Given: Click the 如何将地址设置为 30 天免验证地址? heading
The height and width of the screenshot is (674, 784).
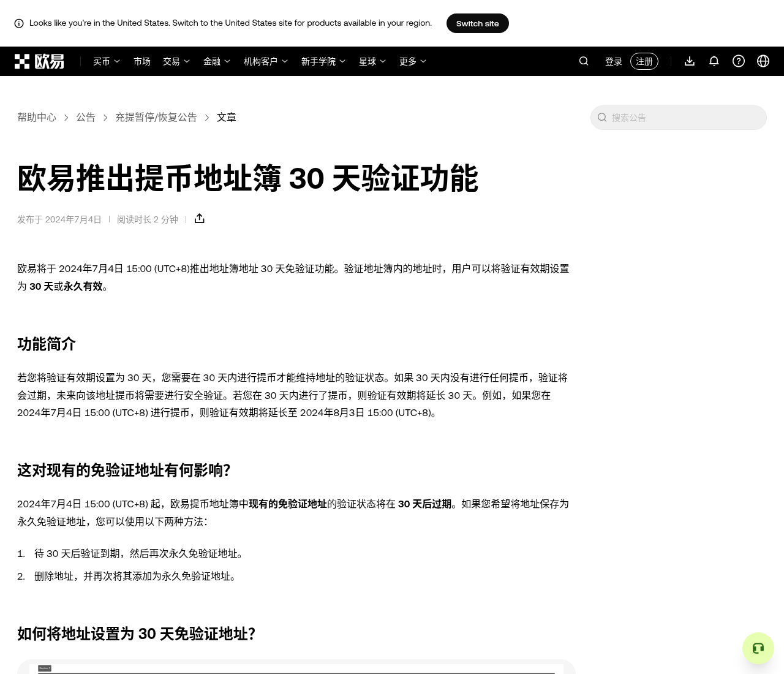Looking at the screenshot, I should pos(136,634).
